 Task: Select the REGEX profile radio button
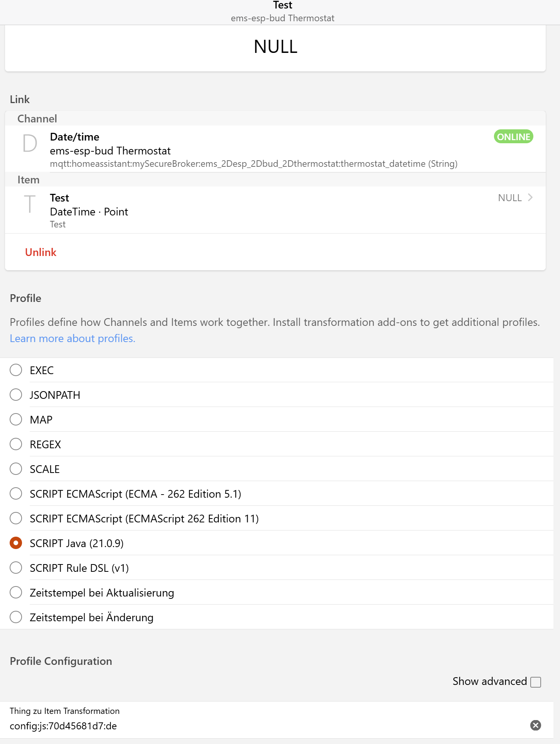pos(16,444)
